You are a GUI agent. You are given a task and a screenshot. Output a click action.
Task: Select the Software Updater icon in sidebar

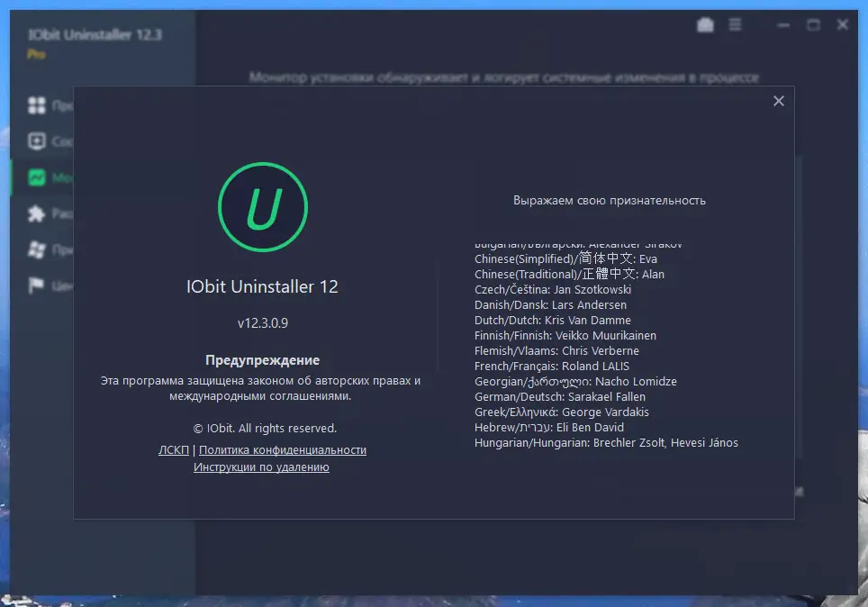coord(37,141)
